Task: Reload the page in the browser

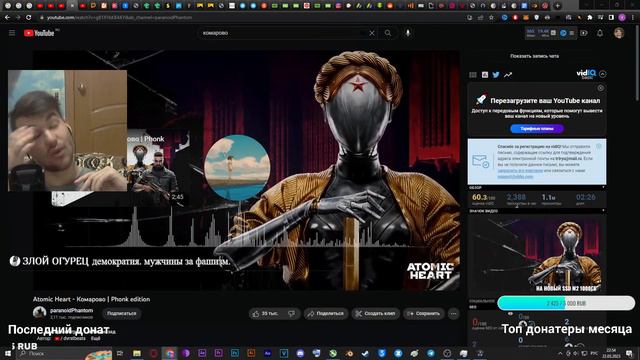Action: click(29, 18)
